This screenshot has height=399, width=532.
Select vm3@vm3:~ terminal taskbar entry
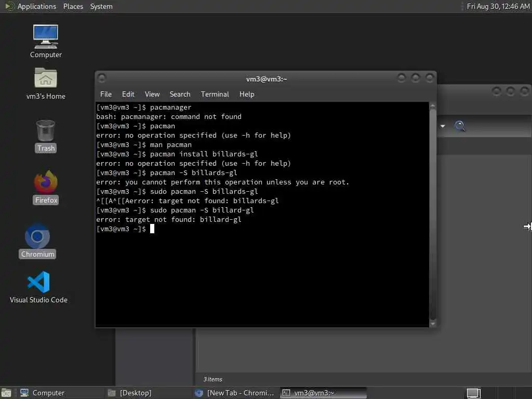pos(323,393)
